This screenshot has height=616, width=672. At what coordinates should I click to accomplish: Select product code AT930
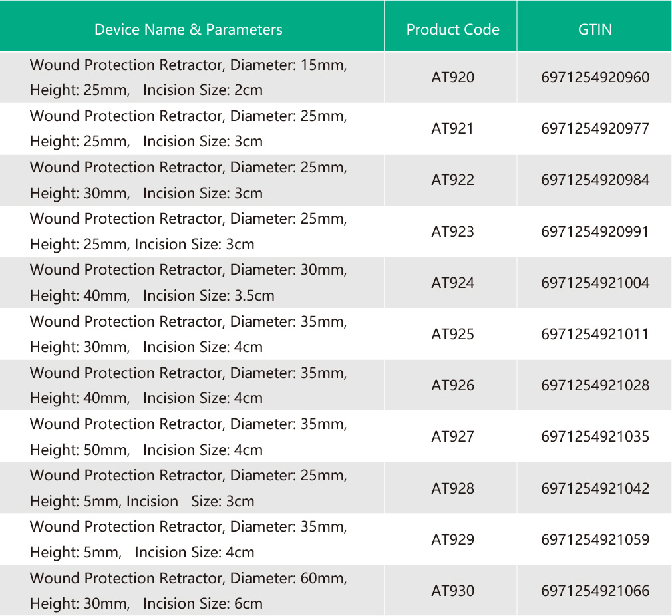[x=452, y=591]
